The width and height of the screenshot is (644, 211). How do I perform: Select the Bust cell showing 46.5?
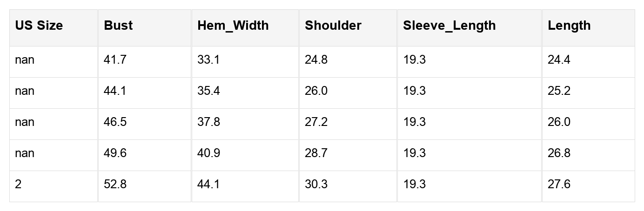tap(115, 122)
